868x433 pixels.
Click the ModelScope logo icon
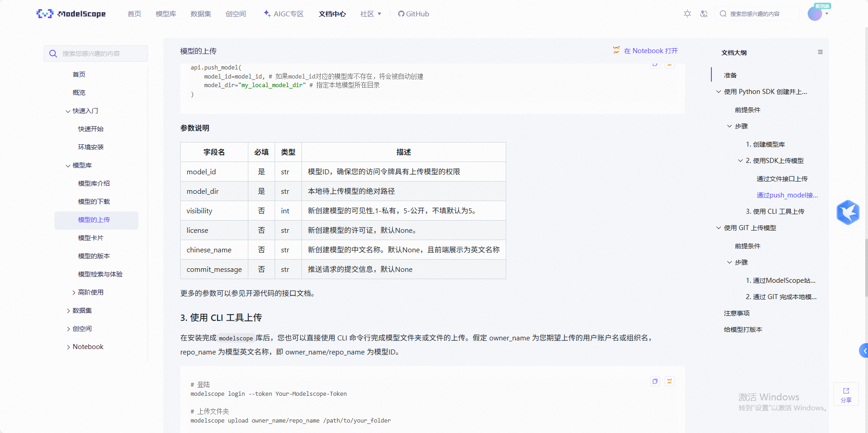[x=44, y=14]
